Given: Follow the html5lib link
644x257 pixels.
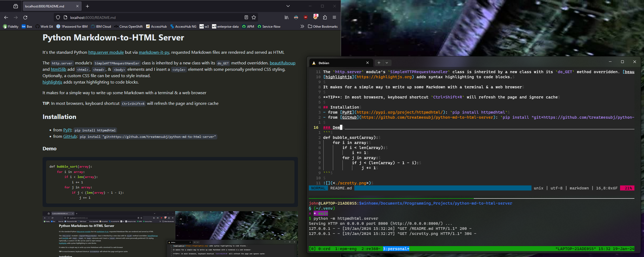Looking at the screenshot, I should point(59,69).
